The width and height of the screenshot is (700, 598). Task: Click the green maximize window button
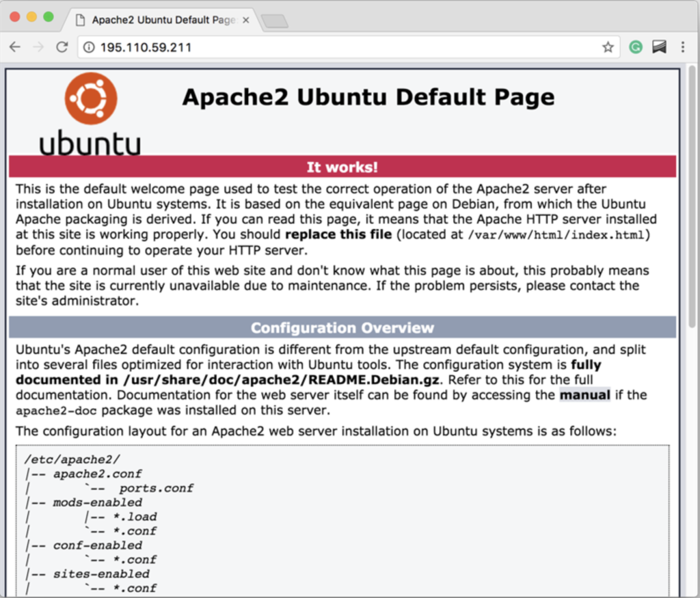[49, 17]
